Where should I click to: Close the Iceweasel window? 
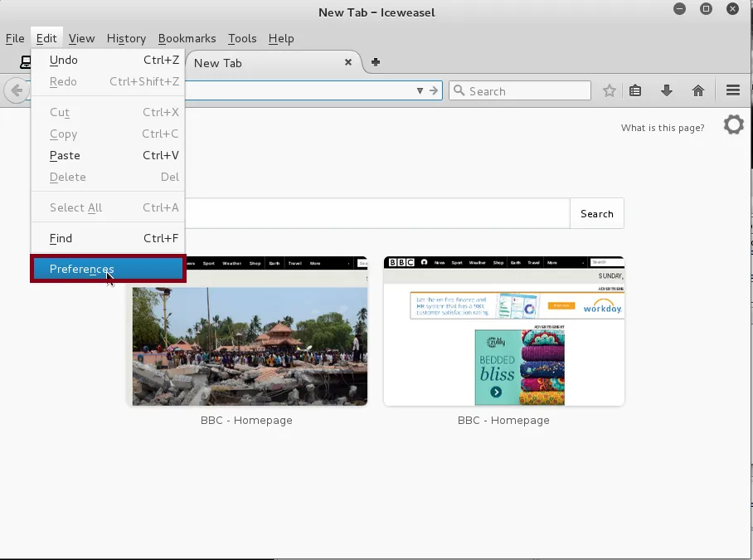732,8
